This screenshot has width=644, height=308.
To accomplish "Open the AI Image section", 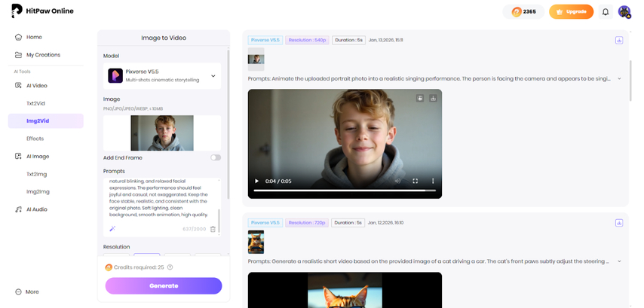I will (x=38, y=156).
